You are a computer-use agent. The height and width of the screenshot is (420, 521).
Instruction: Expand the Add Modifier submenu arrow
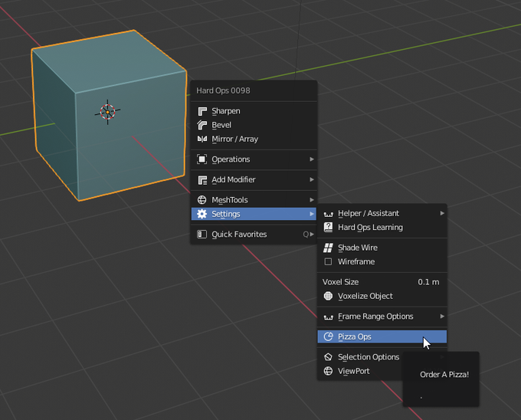pos(312,179)
